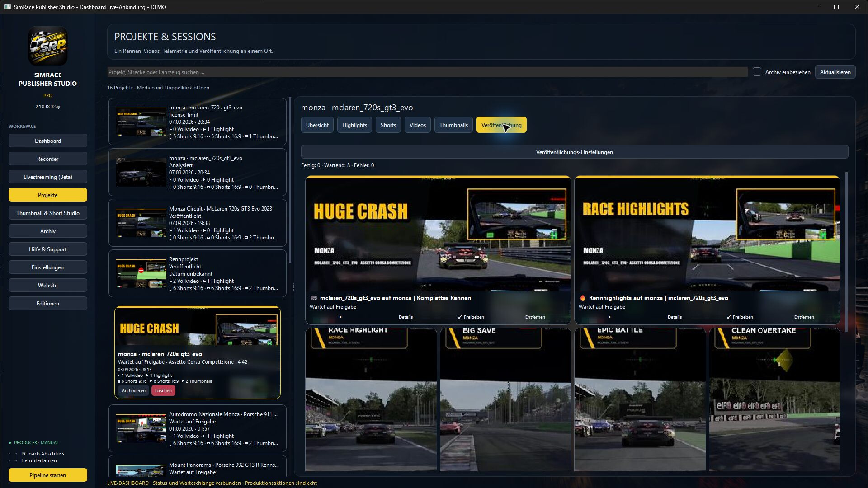Switch to the Videos tab
The width and height of the screenshot is (868, 488).
click(417, 125)
